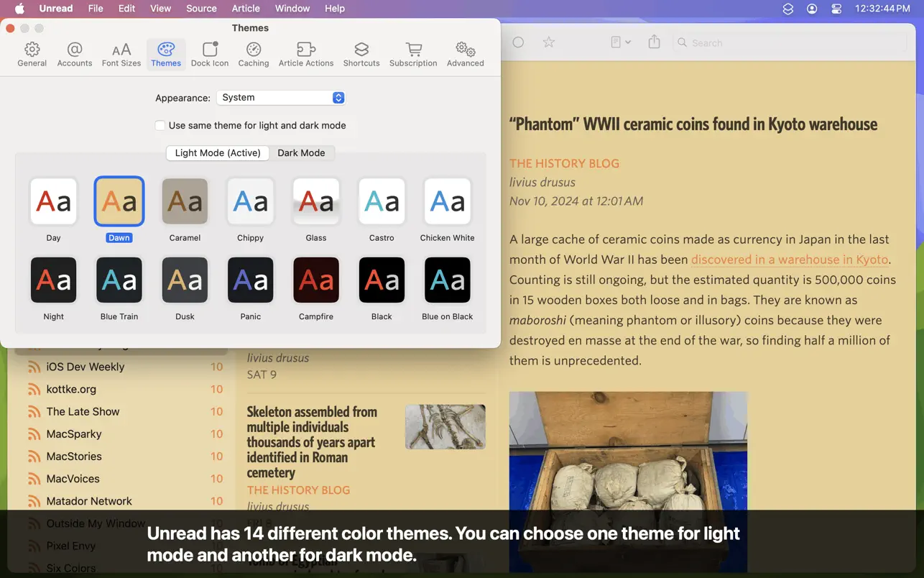Switch to the Light Mode (Active) segment
Screen dimensions: 924x578
point(218,152)
